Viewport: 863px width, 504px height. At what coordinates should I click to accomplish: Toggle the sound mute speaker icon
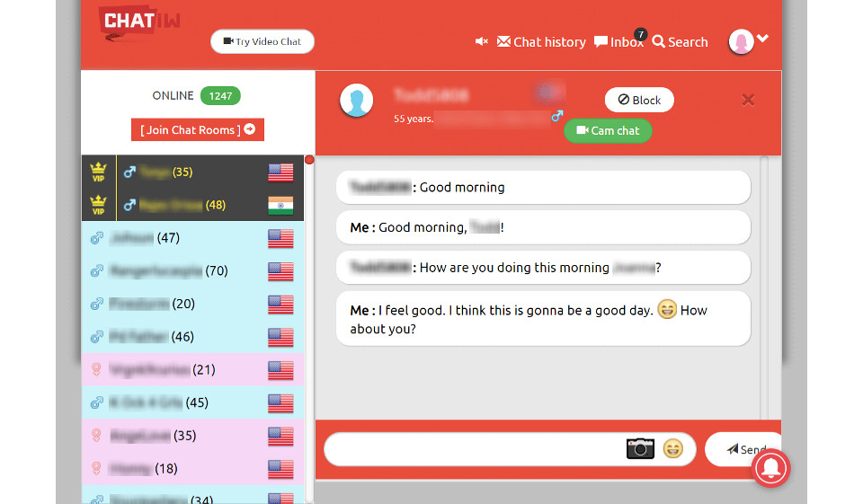(x=482, y=41)
